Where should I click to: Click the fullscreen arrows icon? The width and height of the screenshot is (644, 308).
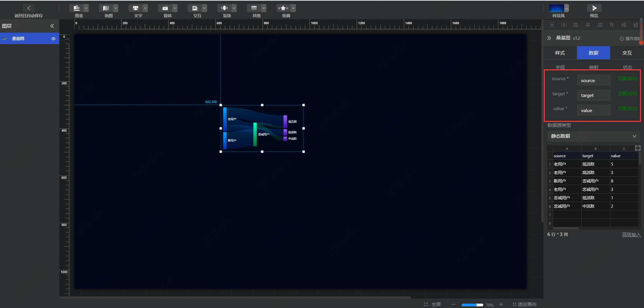click(x=426, y=304)
